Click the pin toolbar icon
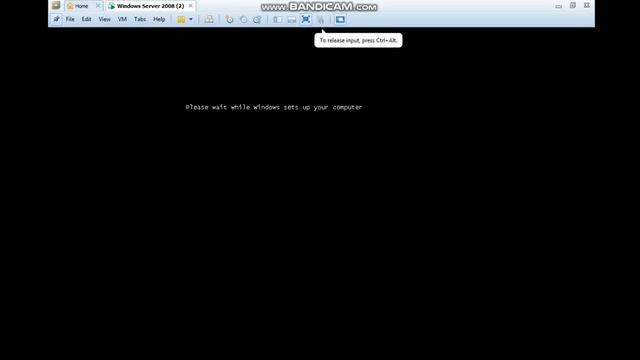 click(56, 19)
